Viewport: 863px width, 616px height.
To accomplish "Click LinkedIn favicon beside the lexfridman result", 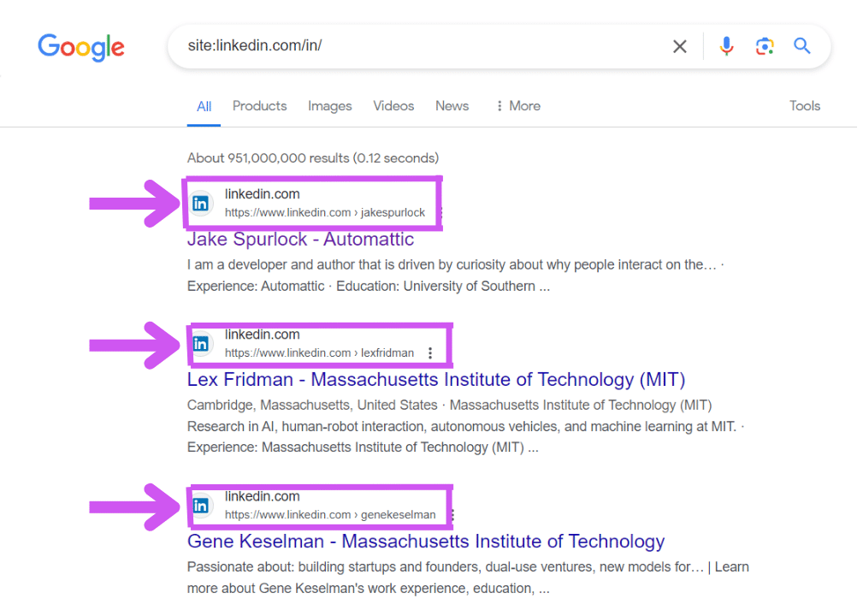I will [x=201, y=344].
